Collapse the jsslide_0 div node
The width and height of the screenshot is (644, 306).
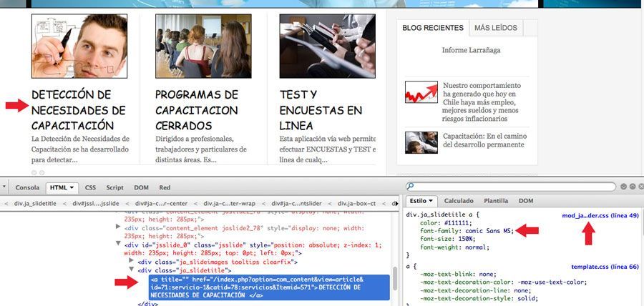click(x=118, y=243)
